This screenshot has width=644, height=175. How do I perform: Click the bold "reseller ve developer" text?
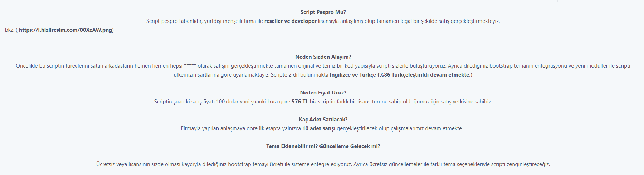[x=291, y=21]
